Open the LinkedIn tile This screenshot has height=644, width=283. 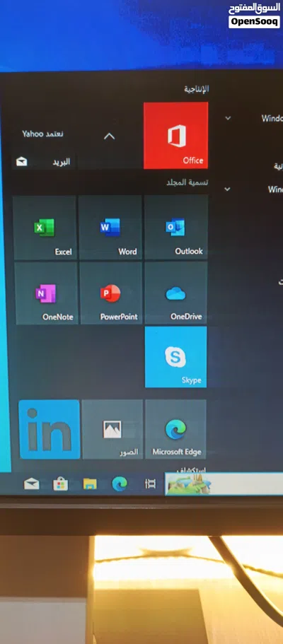pos(50,429)
